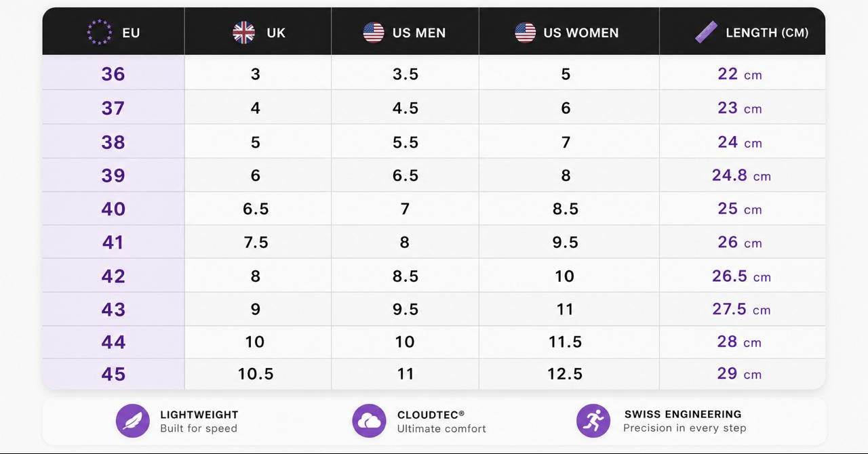868x454 pixels.
Task: Choose EU size 39
Action: [x=113, y=176]
